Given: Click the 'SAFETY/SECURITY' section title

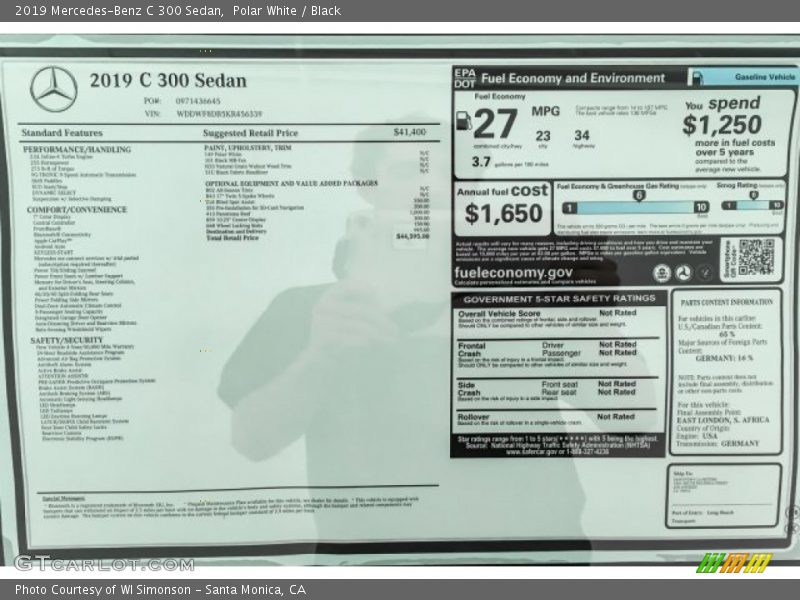Looking at the screenshot, I should 66,340.
